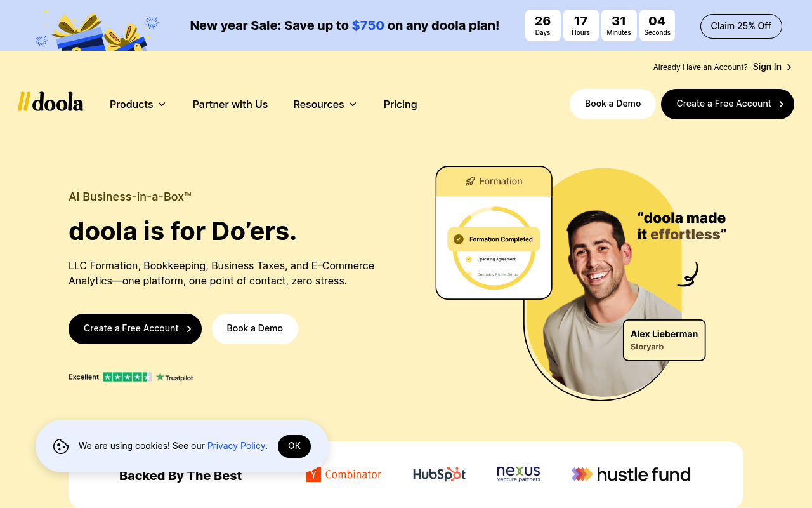
Task: Click Book a Demo in the header
Action: (613, 104)
